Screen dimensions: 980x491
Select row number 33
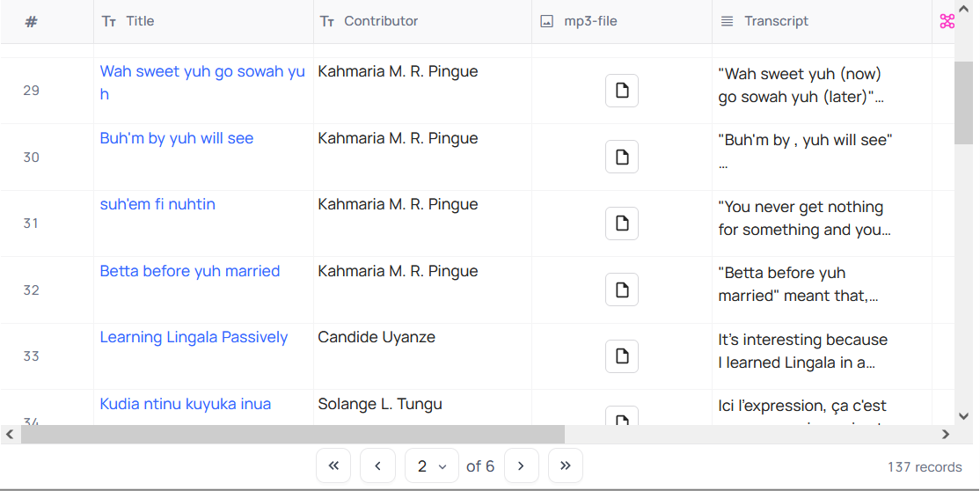[32, 355]
